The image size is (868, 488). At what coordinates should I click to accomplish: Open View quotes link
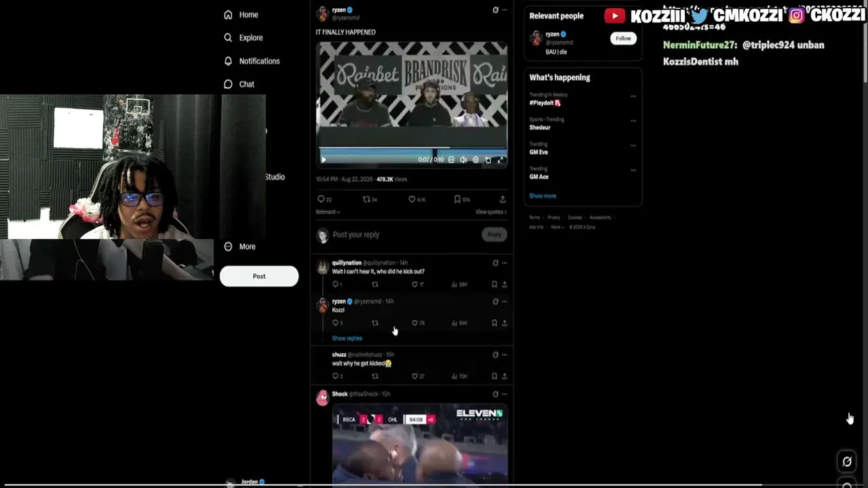pyautogui.click(x=491, y=212)
